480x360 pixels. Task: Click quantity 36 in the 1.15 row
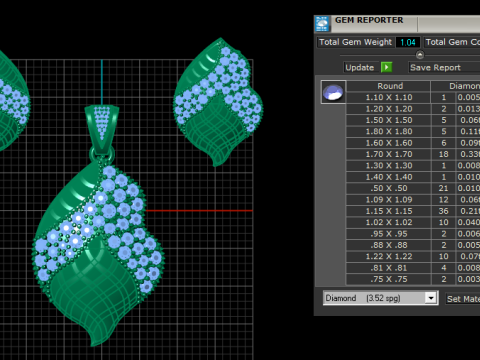443,211
